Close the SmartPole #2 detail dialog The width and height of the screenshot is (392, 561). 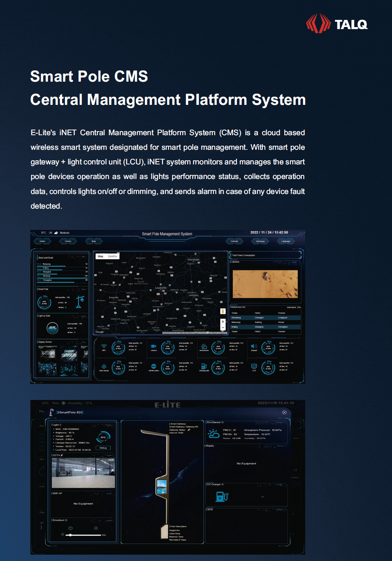(284, 412)
